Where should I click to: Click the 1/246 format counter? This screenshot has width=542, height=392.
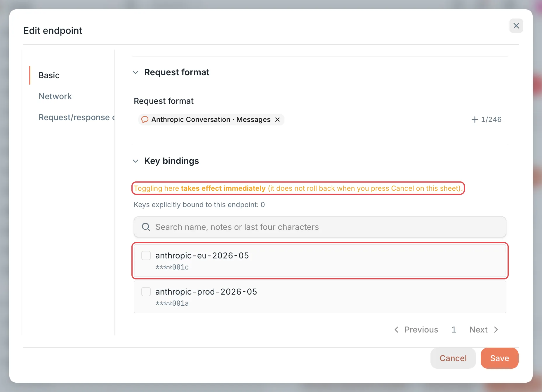pyautogui.click(x=491, y=120)
